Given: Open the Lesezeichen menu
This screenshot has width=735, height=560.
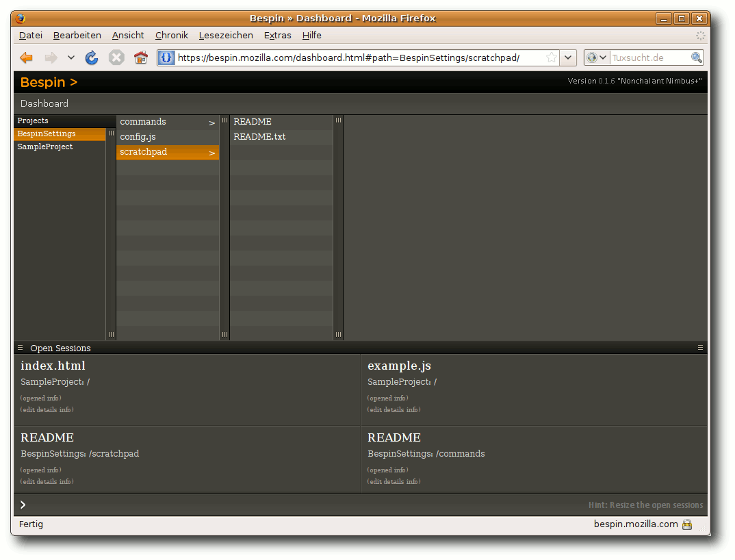Looking at the screenshot, I should tap(226, 35).
